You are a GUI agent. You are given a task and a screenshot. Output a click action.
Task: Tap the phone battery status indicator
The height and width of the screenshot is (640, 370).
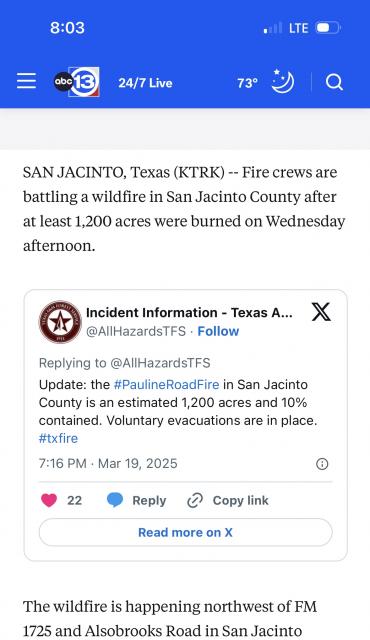(328, 28)
